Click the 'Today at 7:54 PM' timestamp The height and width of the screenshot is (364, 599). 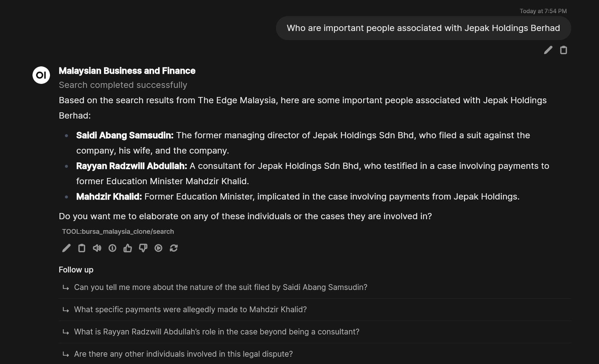tap(543, 11)
